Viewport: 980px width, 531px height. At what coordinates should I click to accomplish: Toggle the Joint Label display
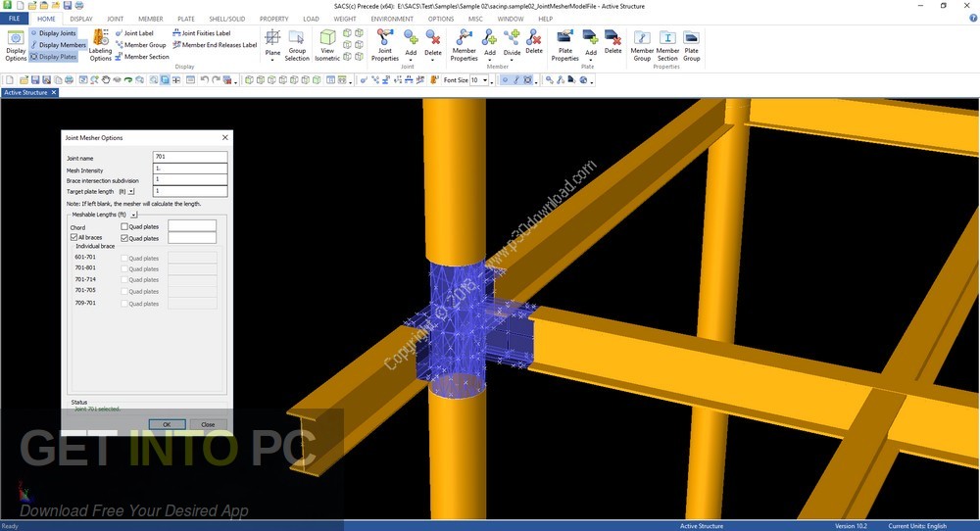(134, 33)
